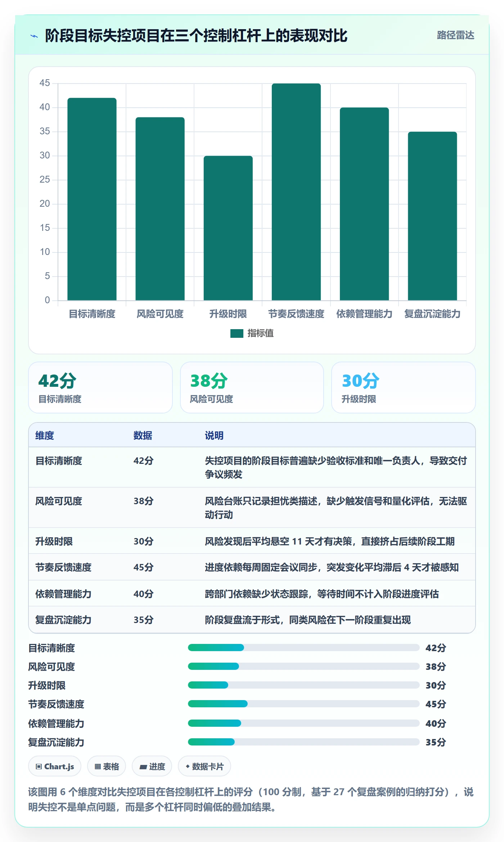Click the 42分 value beside the progress bar

[436, 648]
